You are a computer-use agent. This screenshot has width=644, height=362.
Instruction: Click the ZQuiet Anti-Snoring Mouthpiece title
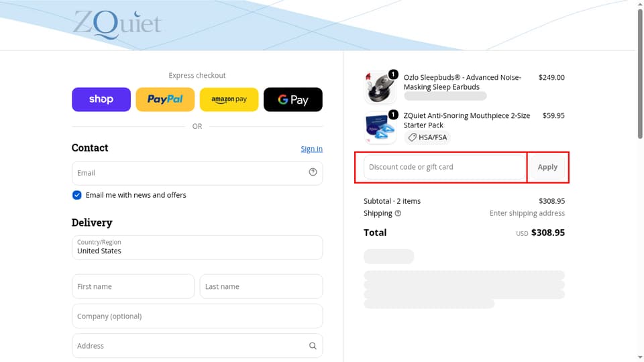[467, 120]
